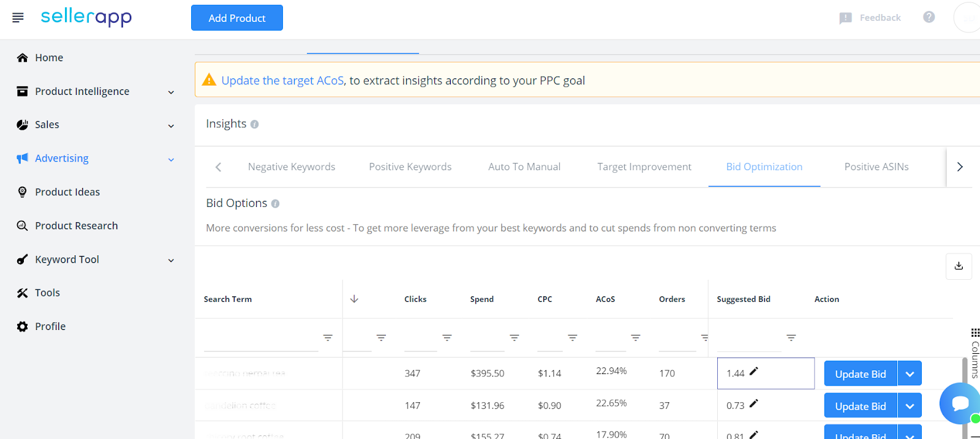Edit the 1.44 suggested bid pencil icon
Viewport: 980px width, 439px height.
[754, 371]
